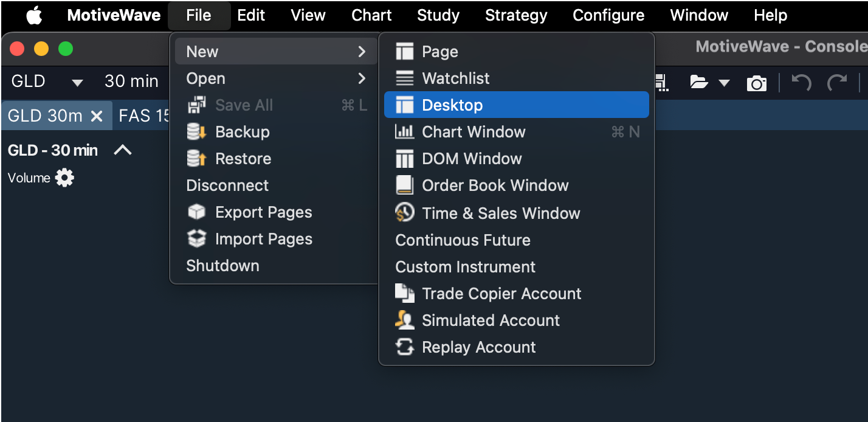Choose DOM Window from the New submenu
This screenshot has width=868, height=422.
[472, 159]
